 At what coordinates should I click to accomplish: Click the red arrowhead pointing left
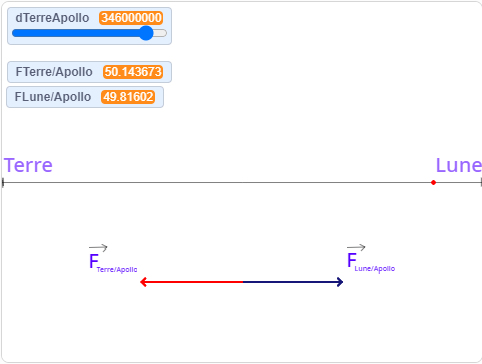tap(143, 282)
